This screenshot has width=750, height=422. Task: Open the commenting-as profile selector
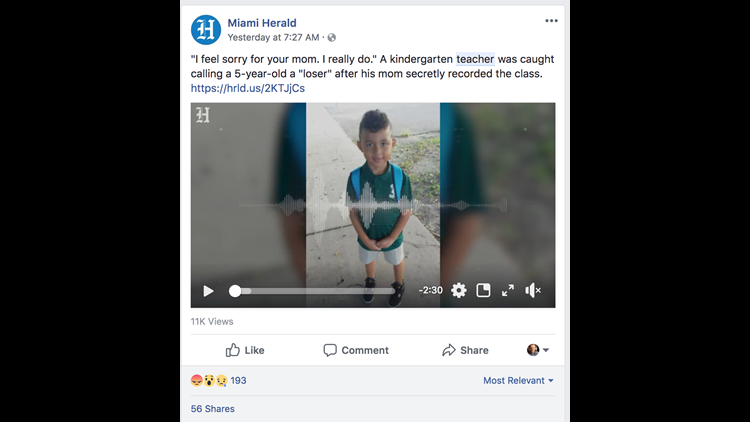539,350
